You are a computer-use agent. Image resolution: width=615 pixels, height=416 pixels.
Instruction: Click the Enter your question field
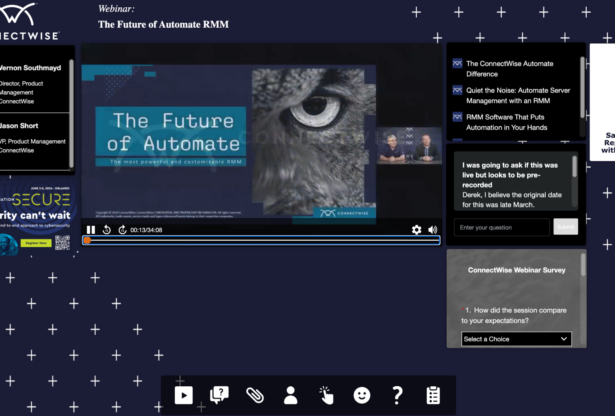point(502,227)
